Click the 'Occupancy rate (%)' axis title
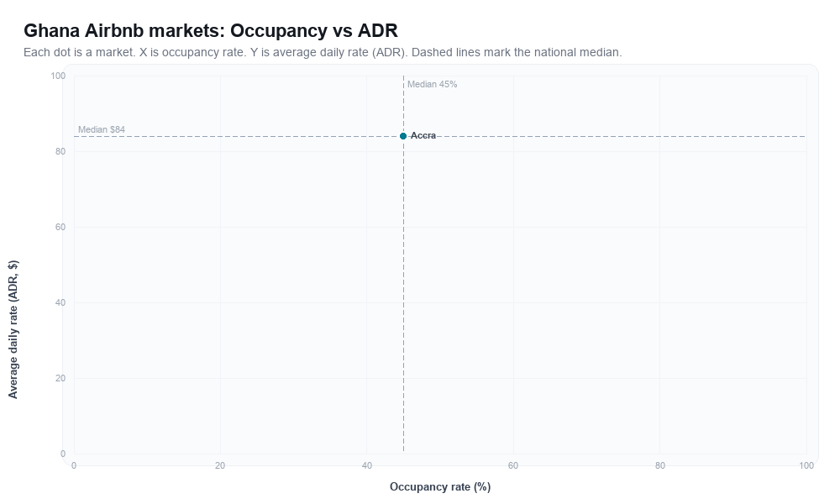The image size is (840, 504). coord(440,487)
